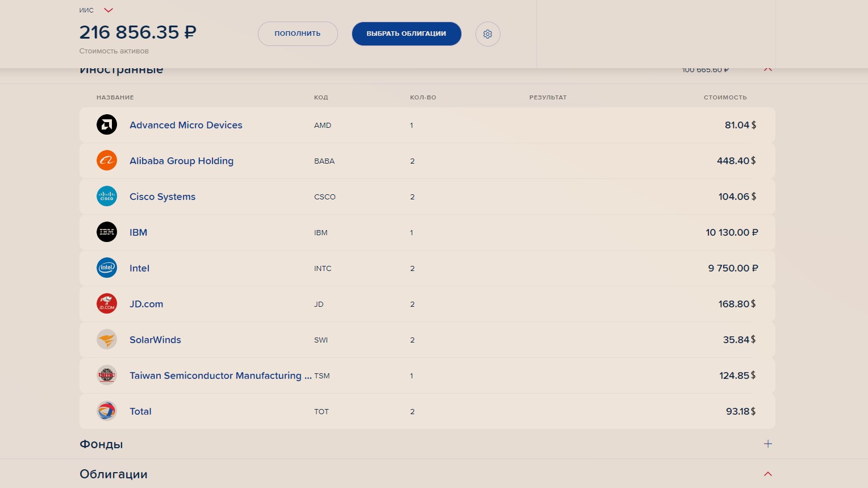Open the Total stock name link
The image size is (868, 488).
click(x=140, y=411)
